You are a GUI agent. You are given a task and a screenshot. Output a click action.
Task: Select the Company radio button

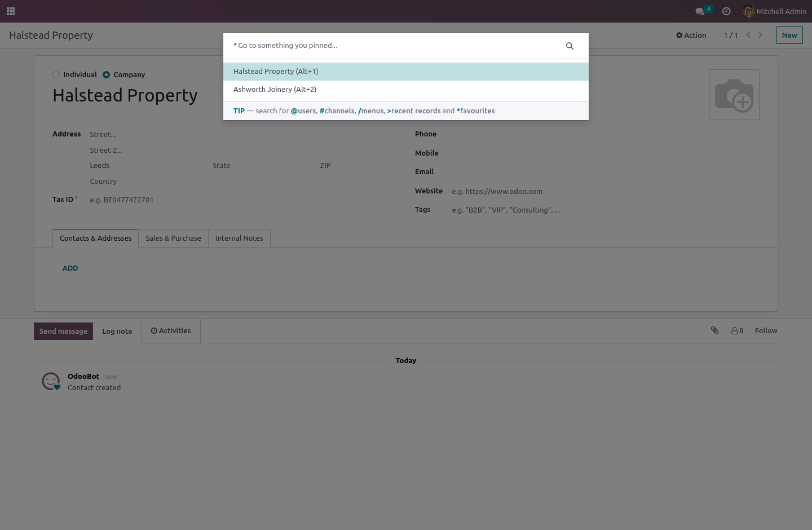click(x=106, y=75)
